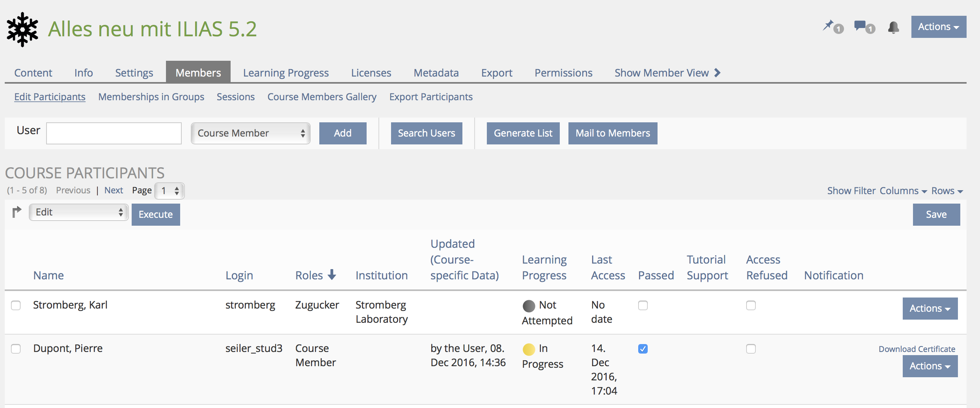Open the pinned notes icon

pos(829,26)
